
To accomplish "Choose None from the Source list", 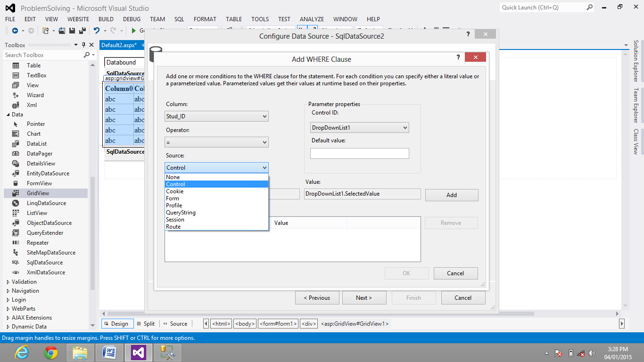I will [x=216, y=177].
